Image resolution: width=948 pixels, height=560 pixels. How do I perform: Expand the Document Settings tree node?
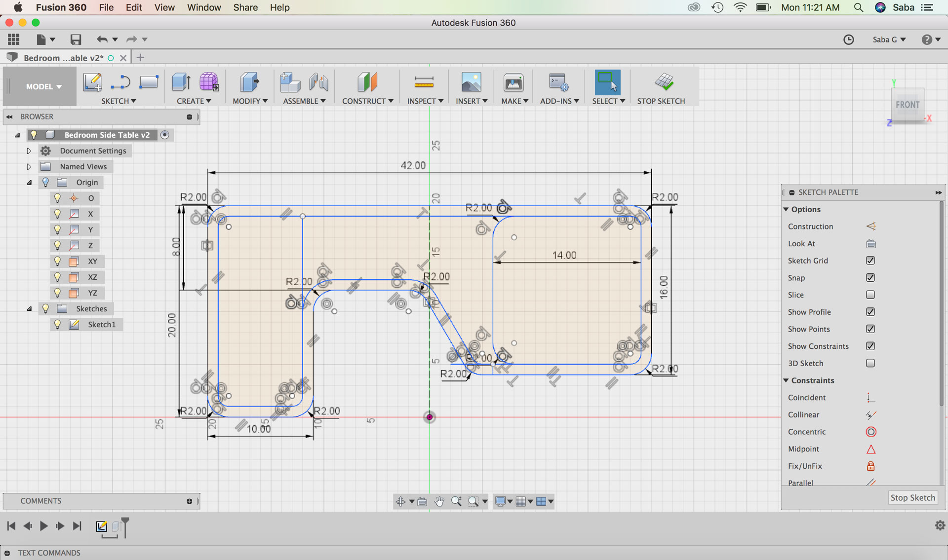click(29, 151)
